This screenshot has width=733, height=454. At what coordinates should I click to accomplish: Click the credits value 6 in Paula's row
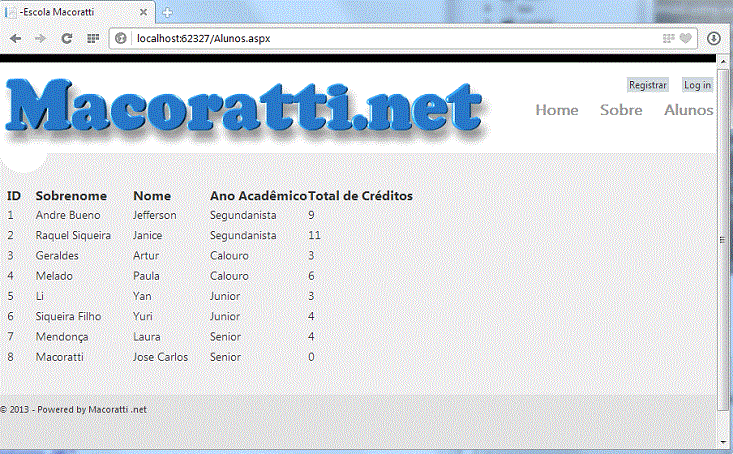coord(311,276)
